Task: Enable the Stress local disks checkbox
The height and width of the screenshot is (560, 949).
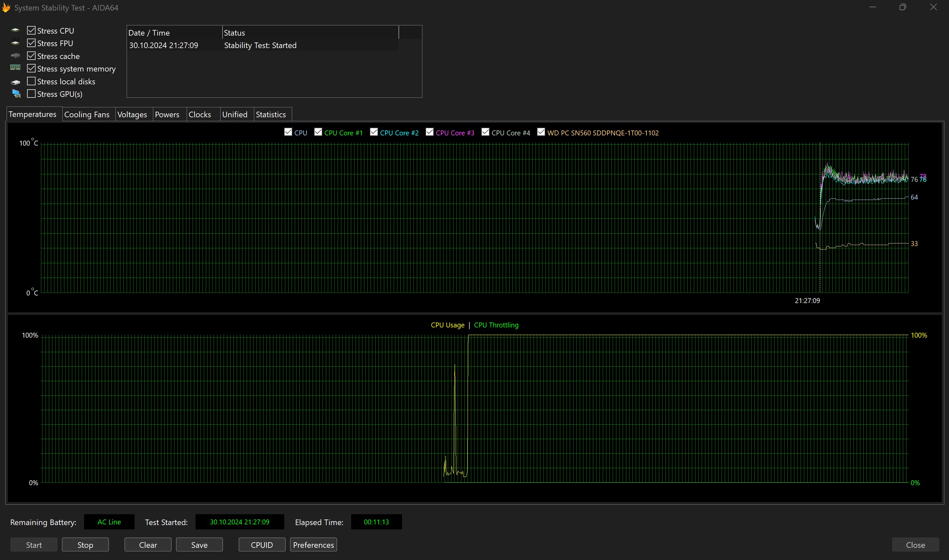Action: (31, 81)
